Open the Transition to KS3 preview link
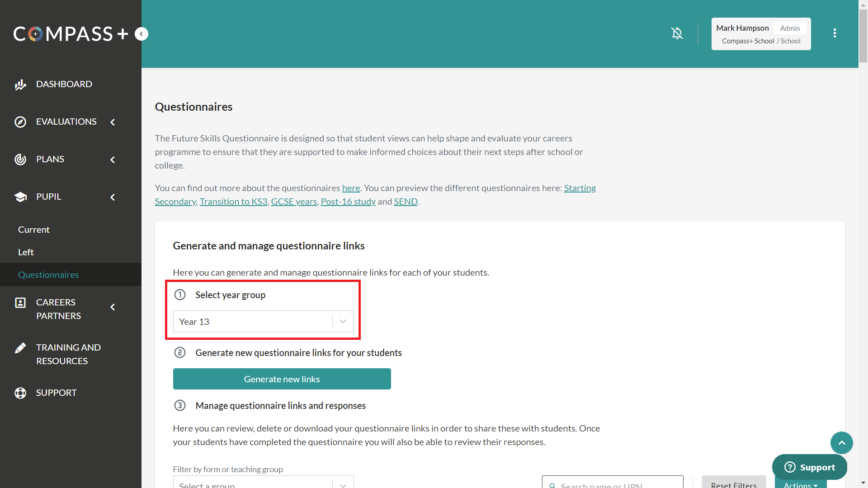Screen dimensions: 868x488 (233, 202)
